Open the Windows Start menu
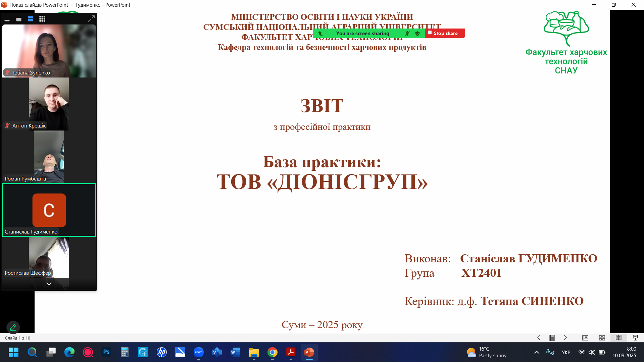 (13, 352)
